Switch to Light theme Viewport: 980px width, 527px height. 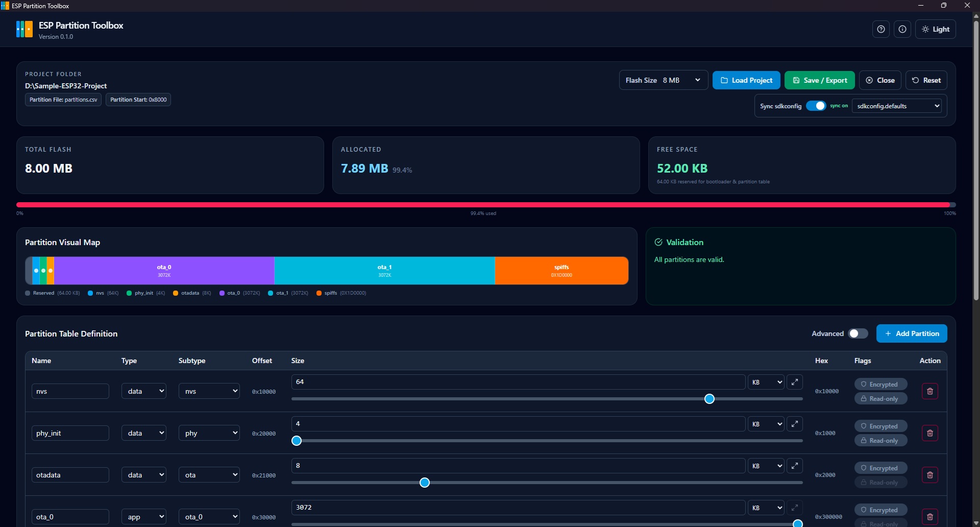point(936,29)
